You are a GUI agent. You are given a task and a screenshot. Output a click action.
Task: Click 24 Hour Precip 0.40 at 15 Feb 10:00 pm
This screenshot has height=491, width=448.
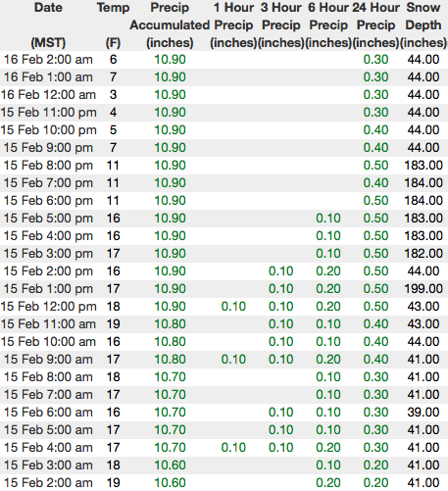[x=375, y=130]
